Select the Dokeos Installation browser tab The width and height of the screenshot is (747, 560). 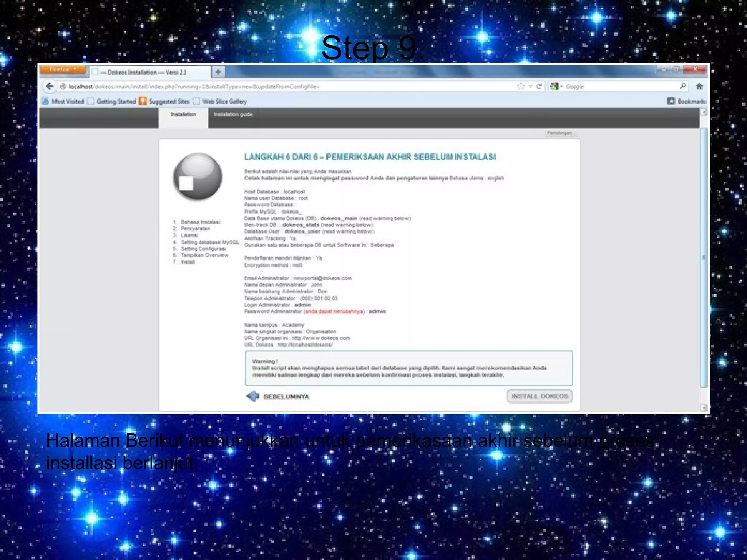coord(150,72)
